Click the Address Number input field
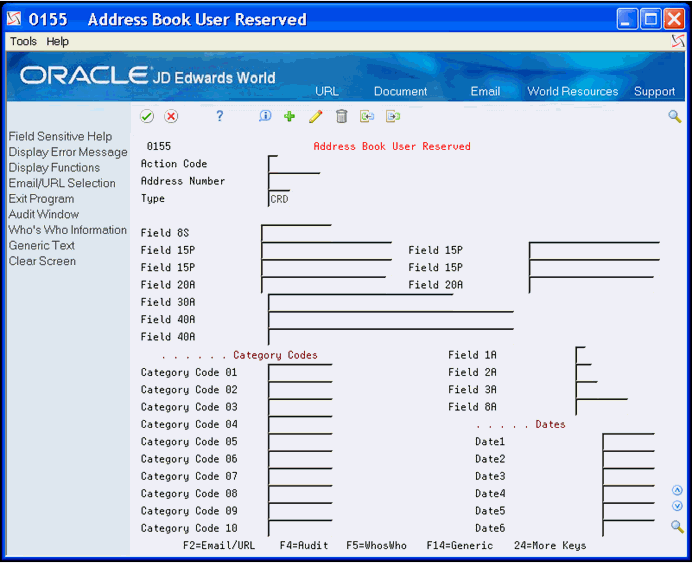692x563 pixels. pos(294,181)
